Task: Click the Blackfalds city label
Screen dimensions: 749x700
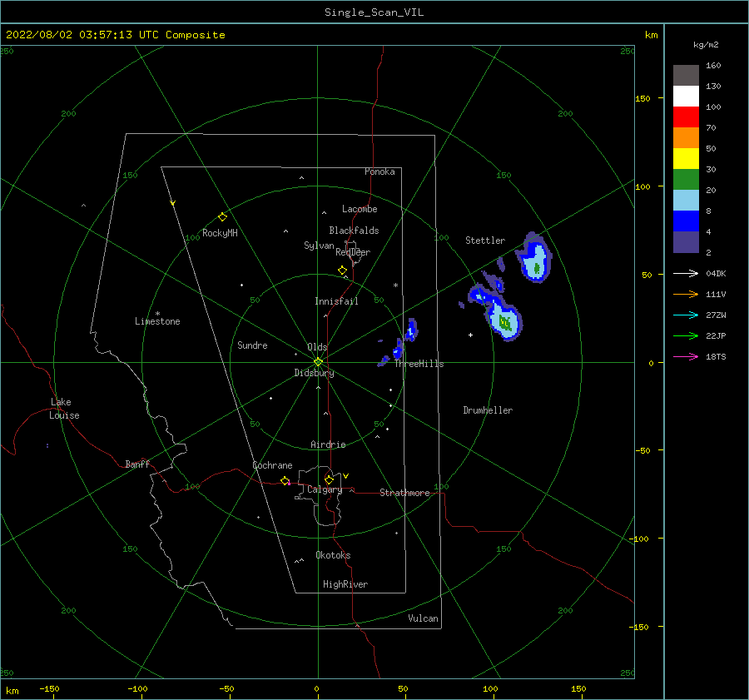Action: [x=354, y=231]
